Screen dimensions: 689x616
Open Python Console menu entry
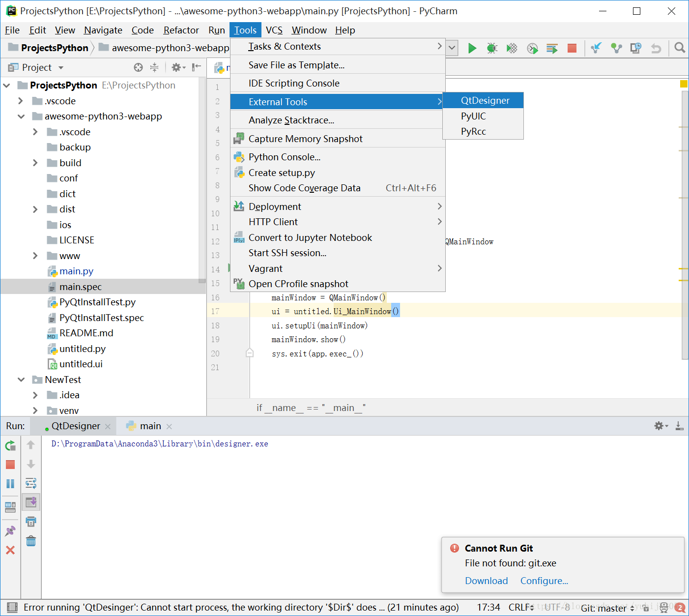[x=338, y=157]
